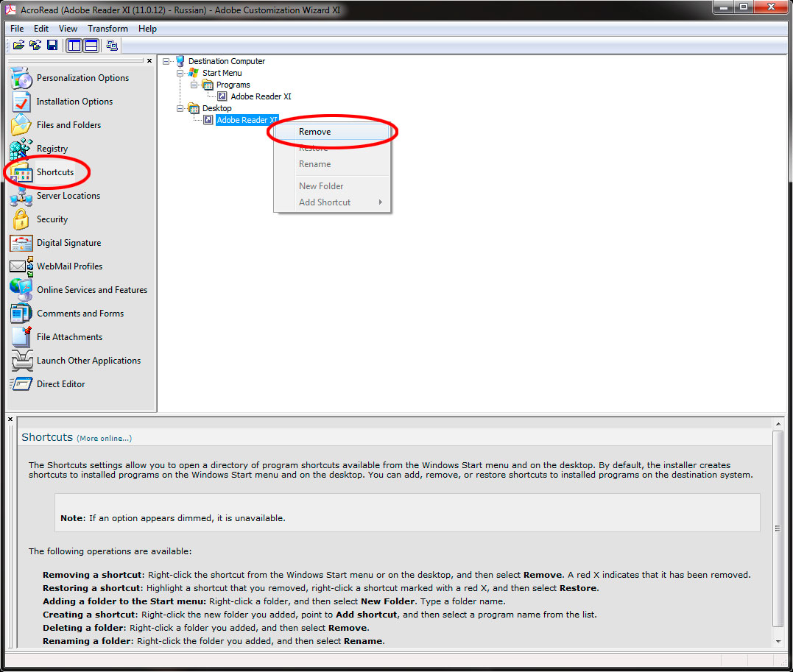Collapse the Destination Computer tree node
The image size is (793, 672).
pos(166,61)
